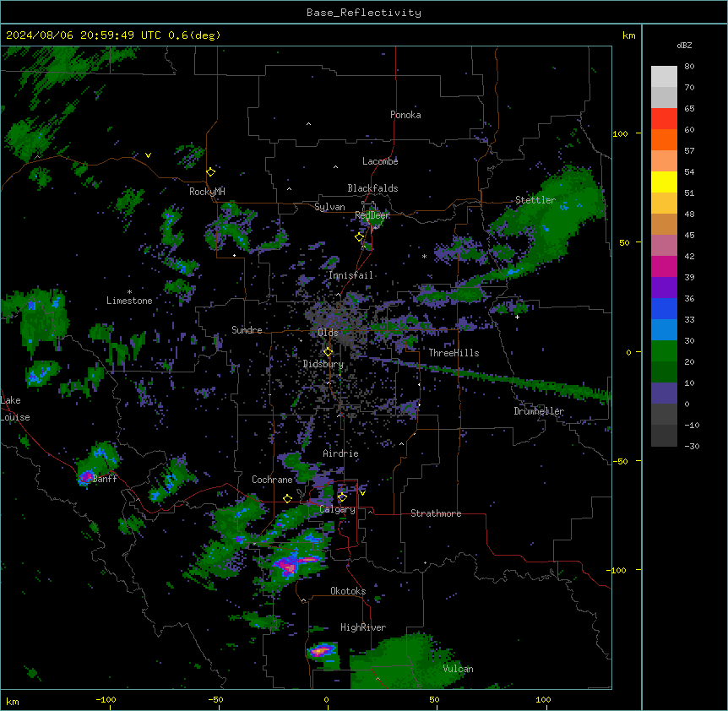Click the 48 value in the dBZ legend
This screenshot has width=728, height=711.
point(689,214)
